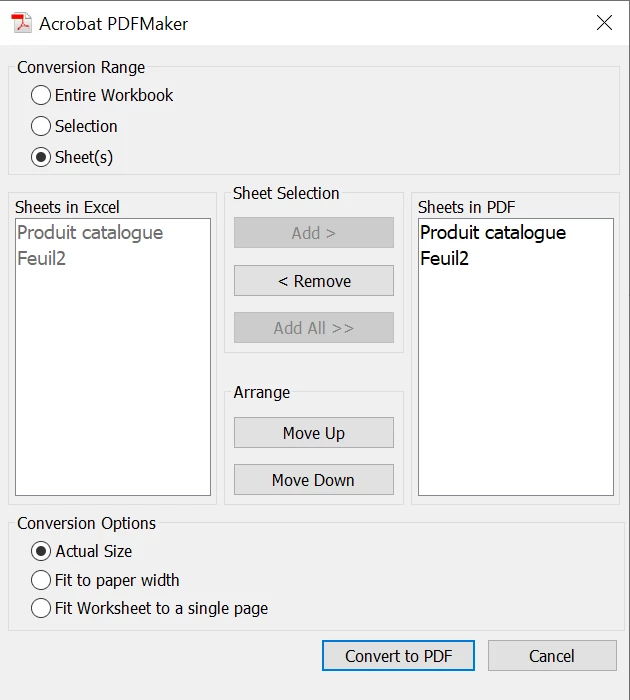The height and width of the screenshot is (700, 630).
Task: Cancel the PDF conversion dialog
Action: (x=552, y=655)
